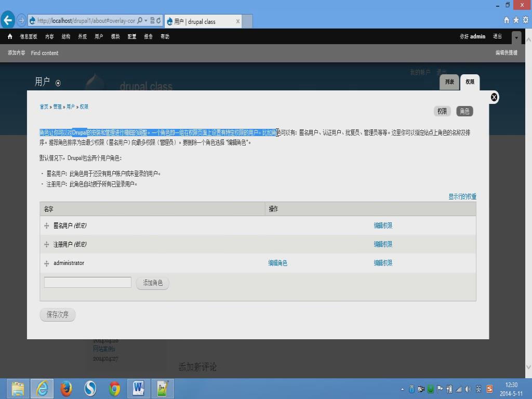This screenshot has height=399, width=532.
Task: Click the drag handle of 注册用户 row
Action: pos(46,244)
